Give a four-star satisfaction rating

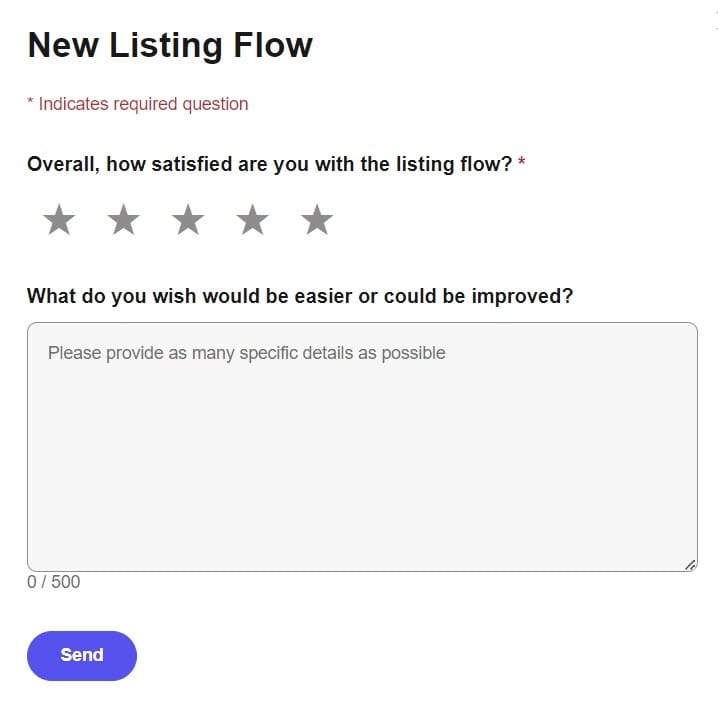[x=253, y=220]
